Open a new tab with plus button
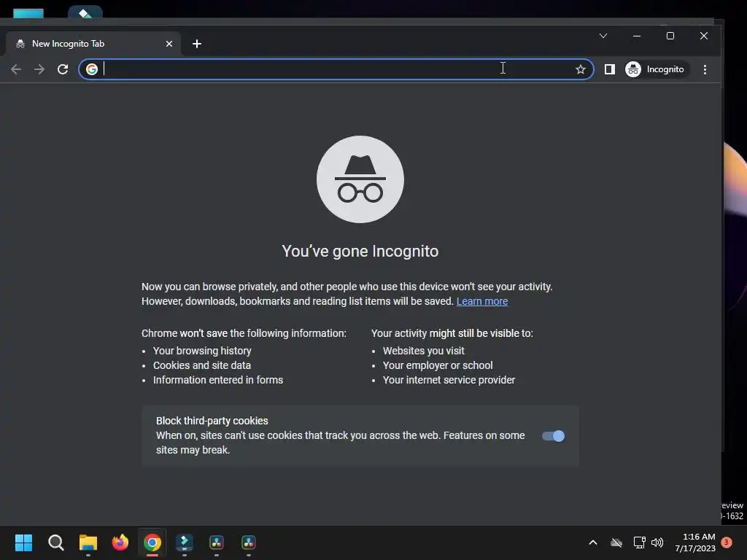Image resolution: width=747 pixels, height=560 pixels. click(197, 44)
